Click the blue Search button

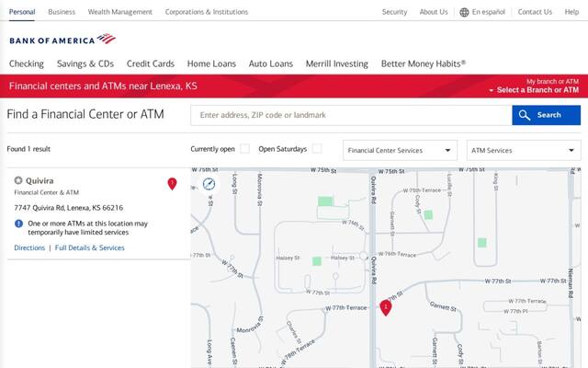pos(546,115)
